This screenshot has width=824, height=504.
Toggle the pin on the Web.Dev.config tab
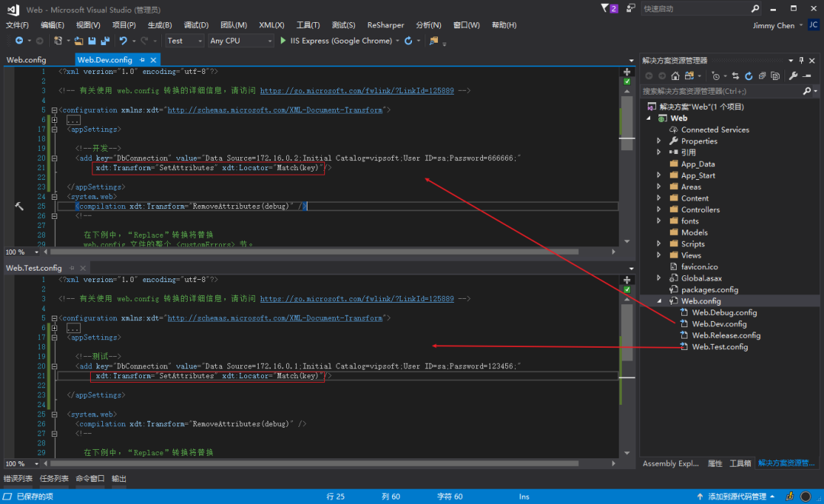click(142, 59)
